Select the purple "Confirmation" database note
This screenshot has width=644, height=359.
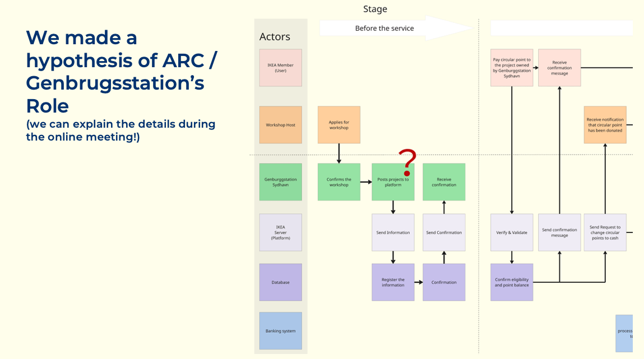(444, 282)
